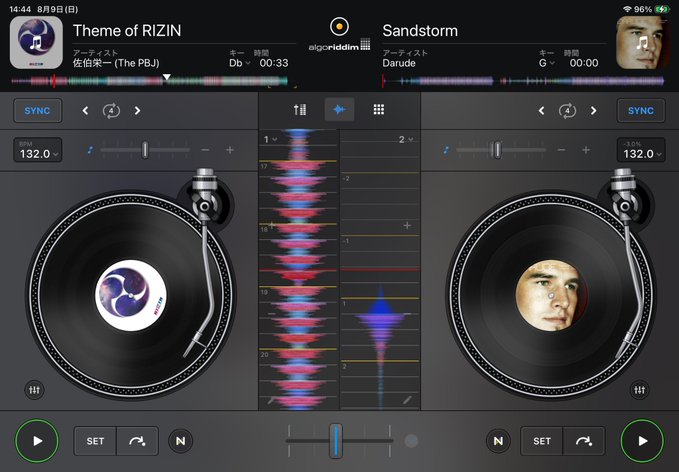Open Theme of RIZIN album artwork

36,42
